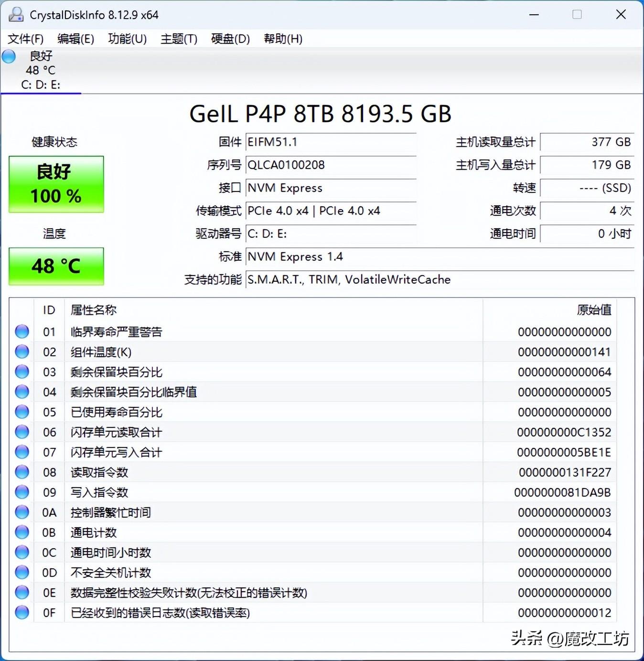This screenshot has width=644, height=661.
Task: Click status orb for attribute 0E
Action: pyautogui.click(x=22, y=592)
